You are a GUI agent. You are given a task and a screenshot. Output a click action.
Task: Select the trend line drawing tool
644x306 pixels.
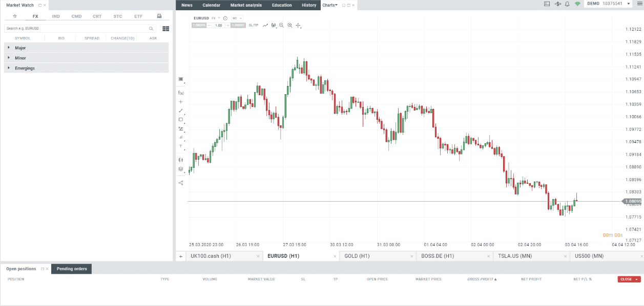180,111
